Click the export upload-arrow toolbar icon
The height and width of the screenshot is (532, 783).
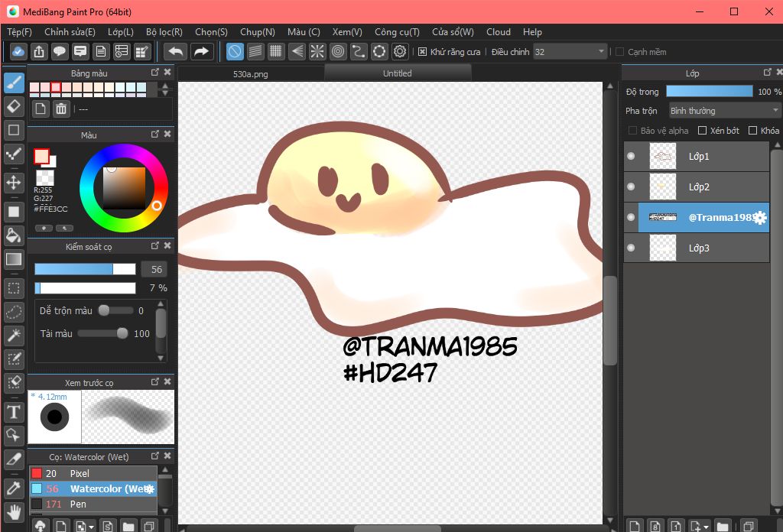tap(39, 51)
